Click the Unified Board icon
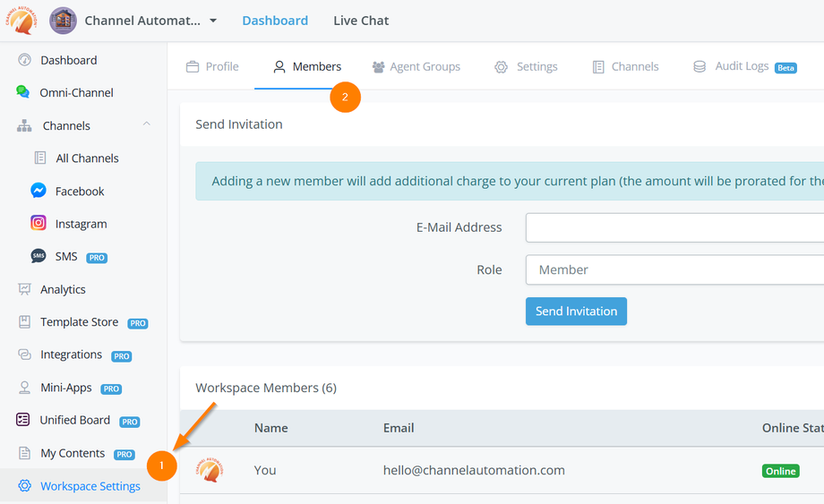 (x=23, y=420)
